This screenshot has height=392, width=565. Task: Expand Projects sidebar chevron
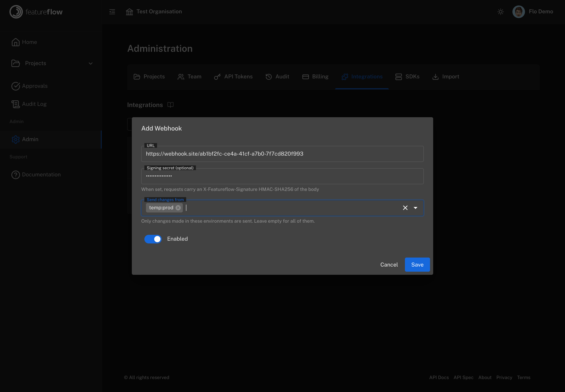coord(90,63)
